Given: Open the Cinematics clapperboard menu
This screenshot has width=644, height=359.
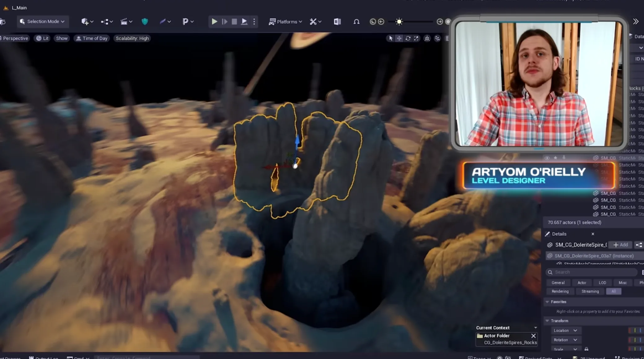Looking at the screenshot, I should (x=126, y=21).
